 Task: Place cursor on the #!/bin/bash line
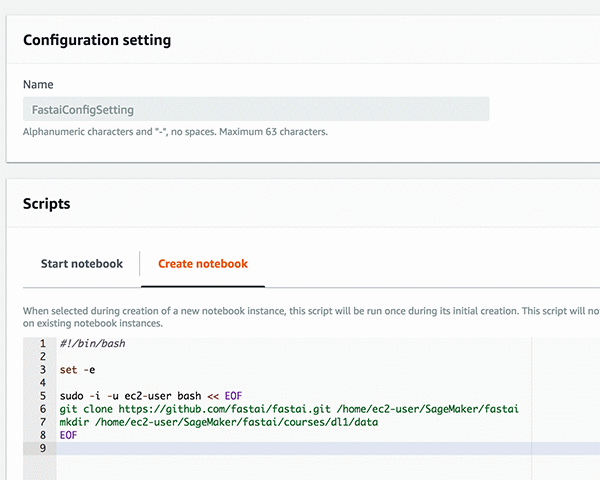point(92,343)
